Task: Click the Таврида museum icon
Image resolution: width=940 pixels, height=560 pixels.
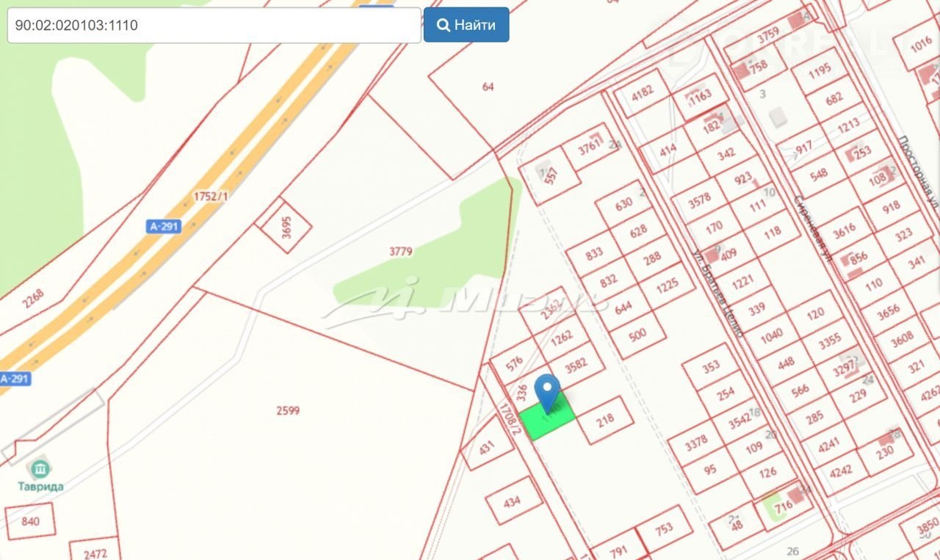Action: click(x=40, y=469)
